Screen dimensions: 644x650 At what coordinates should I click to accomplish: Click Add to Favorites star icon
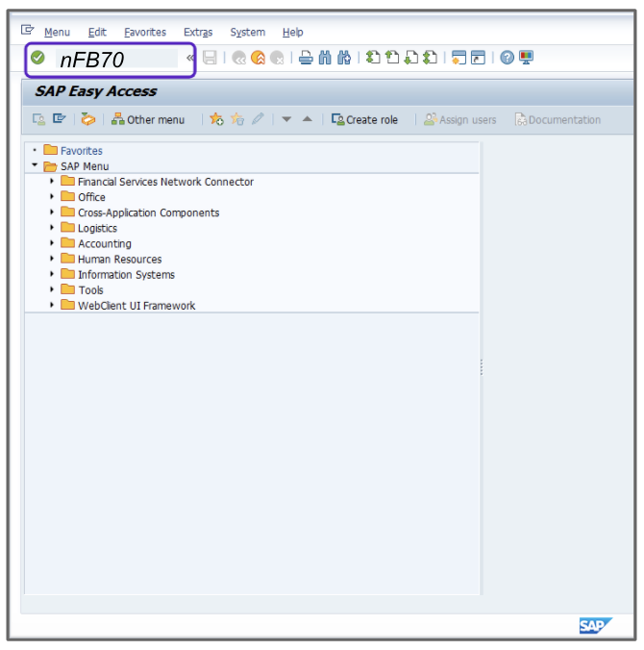pyautogui.click(x=216, y=119)
